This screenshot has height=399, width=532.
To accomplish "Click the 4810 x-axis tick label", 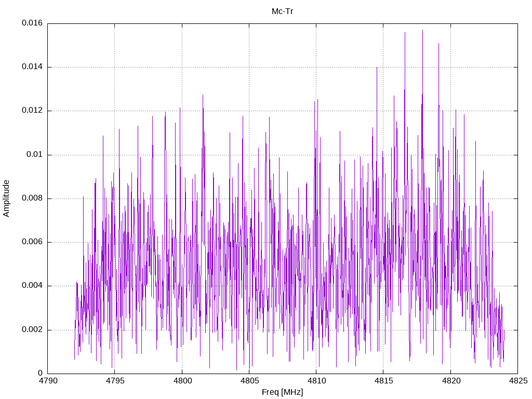I will click(x=316, y=381).
